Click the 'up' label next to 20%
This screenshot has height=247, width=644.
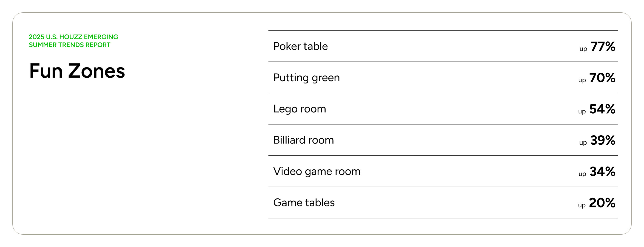coord(582,206)
